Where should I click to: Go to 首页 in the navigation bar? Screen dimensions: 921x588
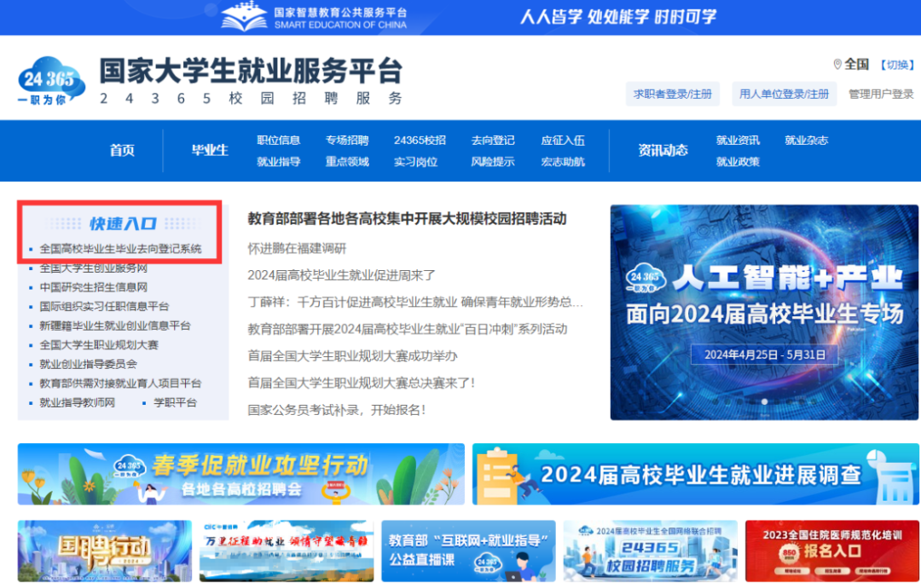(122, 150)
